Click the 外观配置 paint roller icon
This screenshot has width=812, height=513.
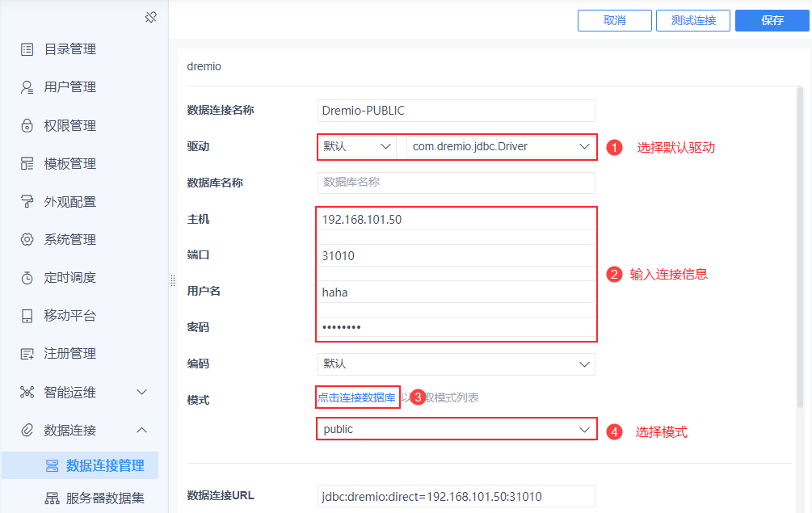[27, 201]
